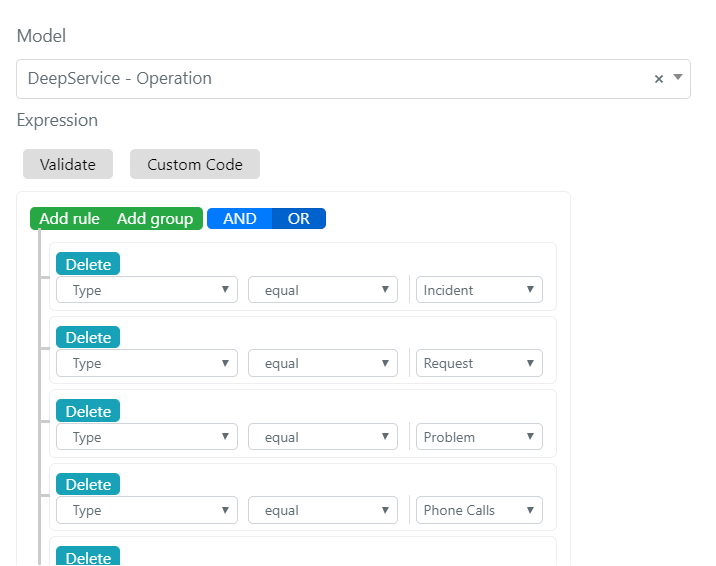Change the Phone Calls value dropdown

tap(479, 510)
